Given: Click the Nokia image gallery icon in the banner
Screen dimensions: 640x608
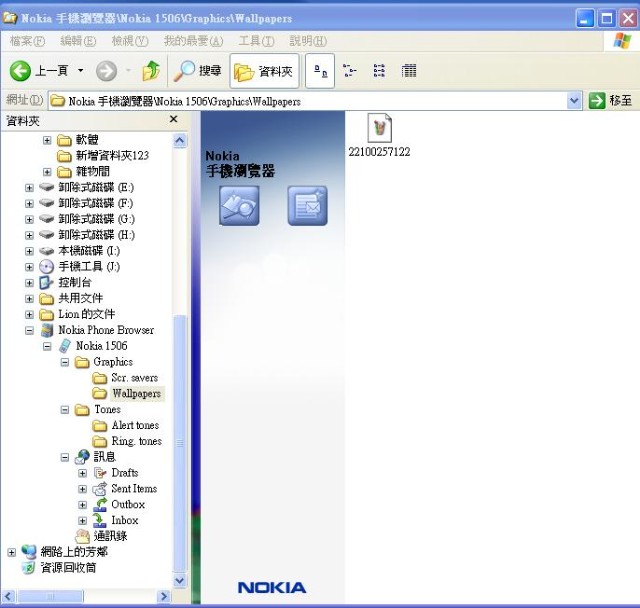Looking at the screenshot, I should point(239,205).
